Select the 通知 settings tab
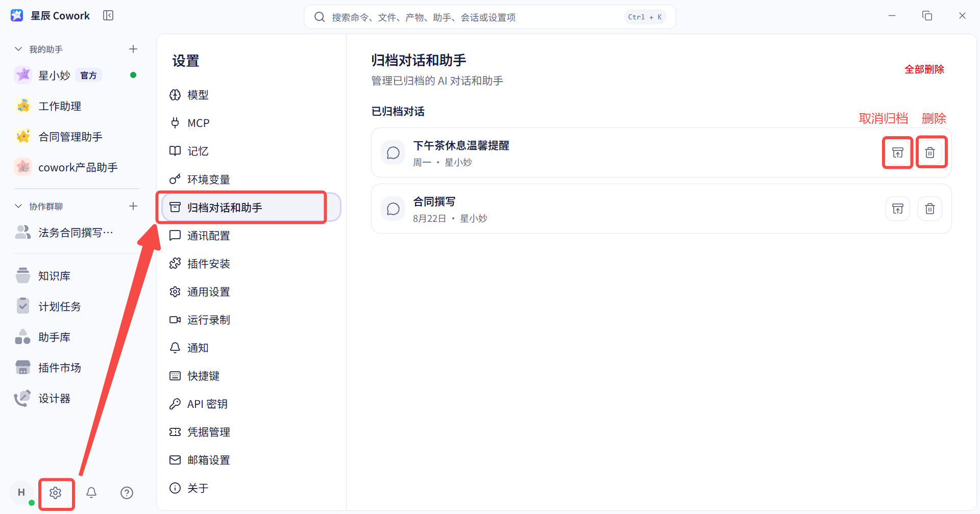The image size is (980, 514). point(250,348)
